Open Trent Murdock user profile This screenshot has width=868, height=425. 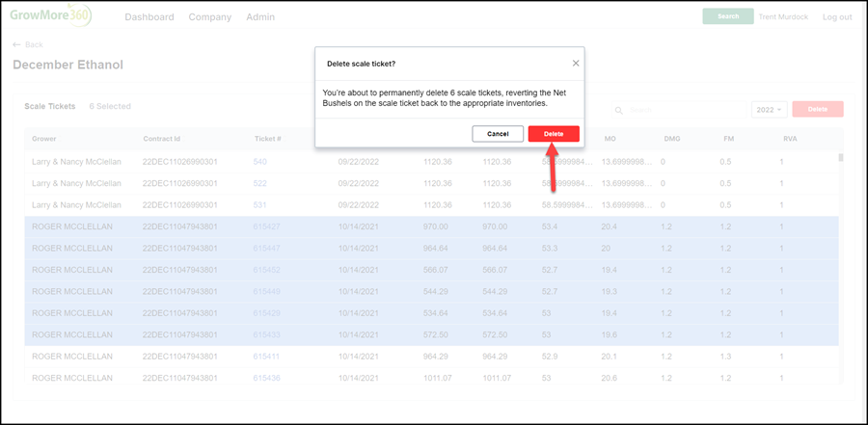point(783,16)
